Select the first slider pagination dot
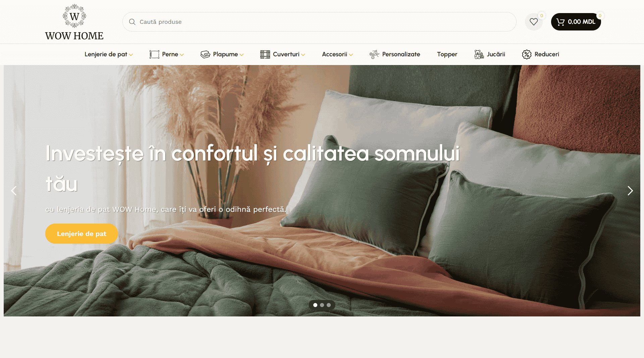This screenshot has height=358, width=644. point(315,305)
